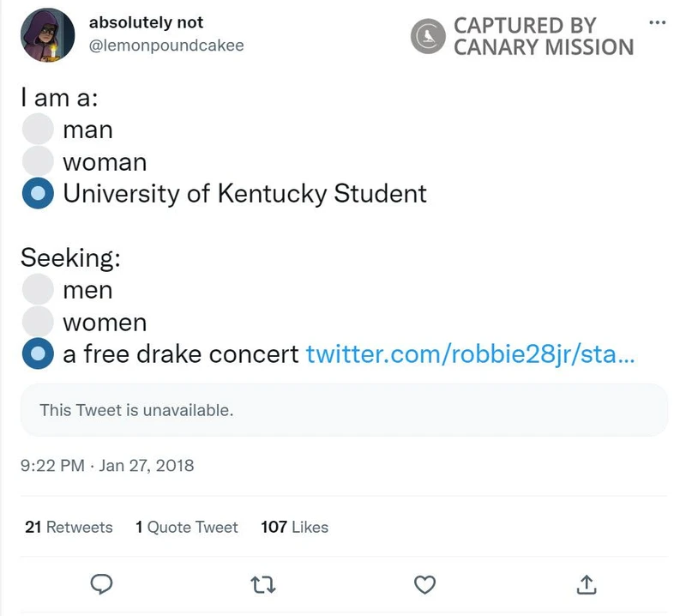Select the free drake concert option
The height and width of the screenshot is (616, 686).
click(x=38, y=353)
